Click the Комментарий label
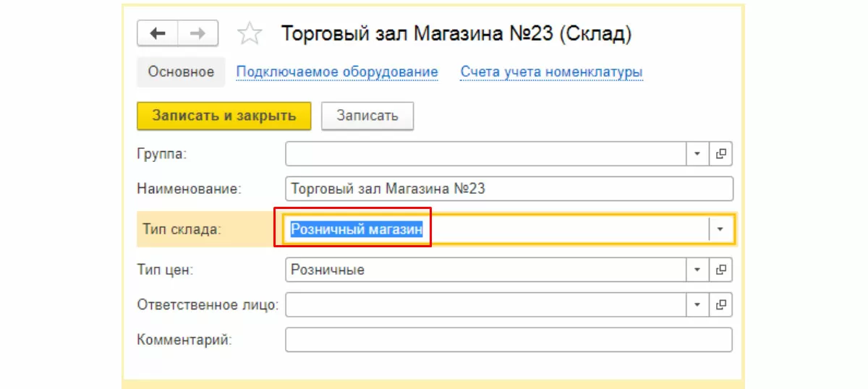 point(184,340)
